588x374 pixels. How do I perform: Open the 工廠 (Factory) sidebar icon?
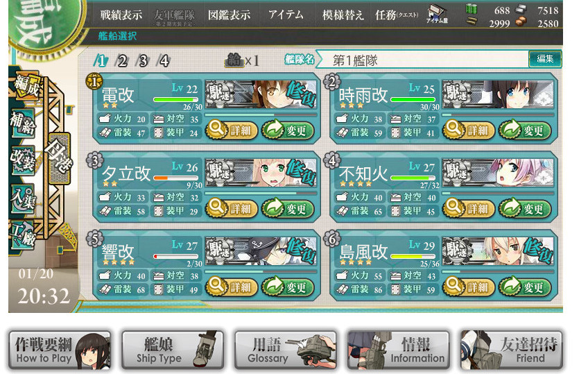[x=23, y=235]
